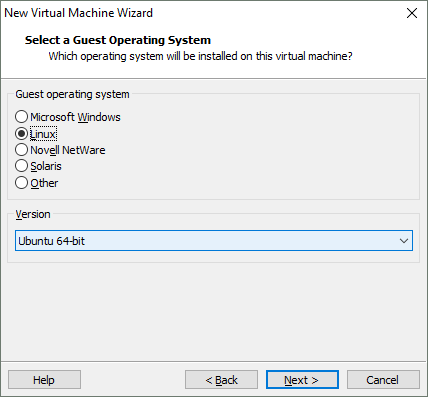Screen dimensions: 428x397
Task: Click the focused "Linux" label text
Action: [43, 134]
